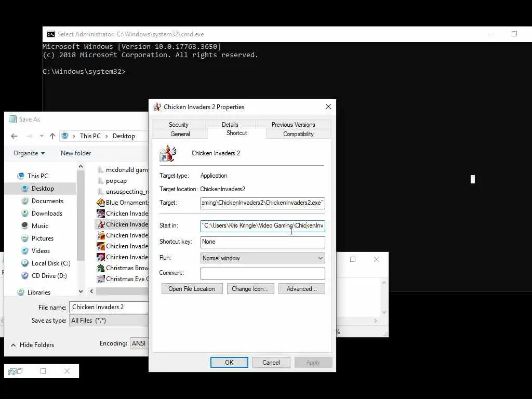The image size is (532, 399).
Task: Open Downloads in the navigation pane
Action: [x=47, y=214]
